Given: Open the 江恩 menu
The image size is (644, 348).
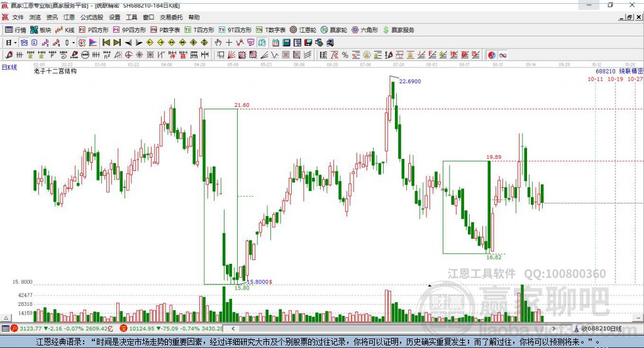Looking at the screenshot, I should point(69,17).
